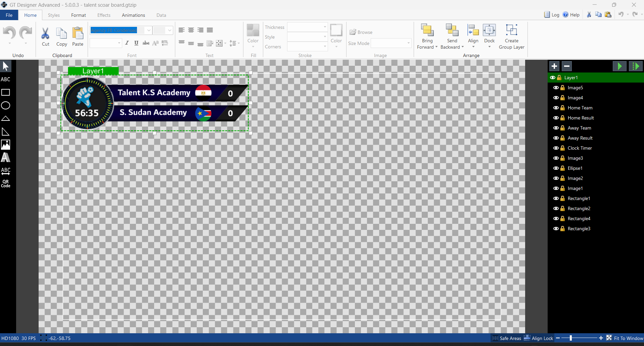Select the ABC text tool in left toolbar
The height and width of the screenshot is (346, 644).
pos(5,79)
